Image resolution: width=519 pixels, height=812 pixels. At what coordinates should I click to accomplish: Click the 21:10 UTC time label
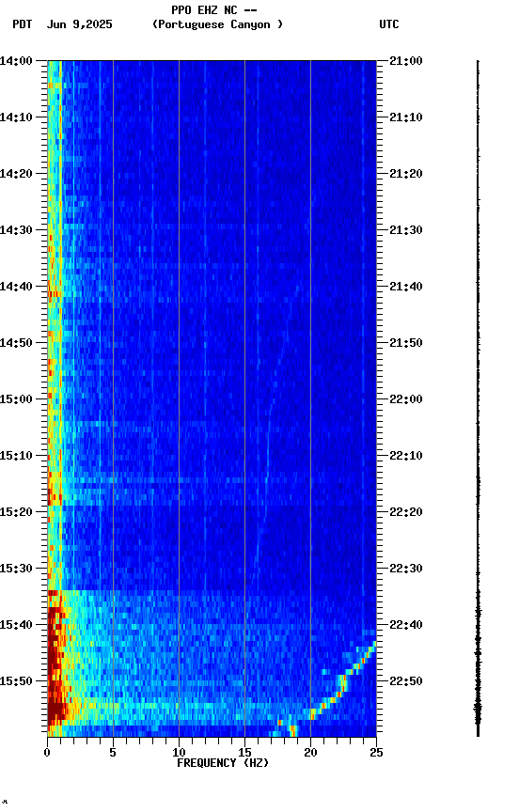tap(406, 117)
